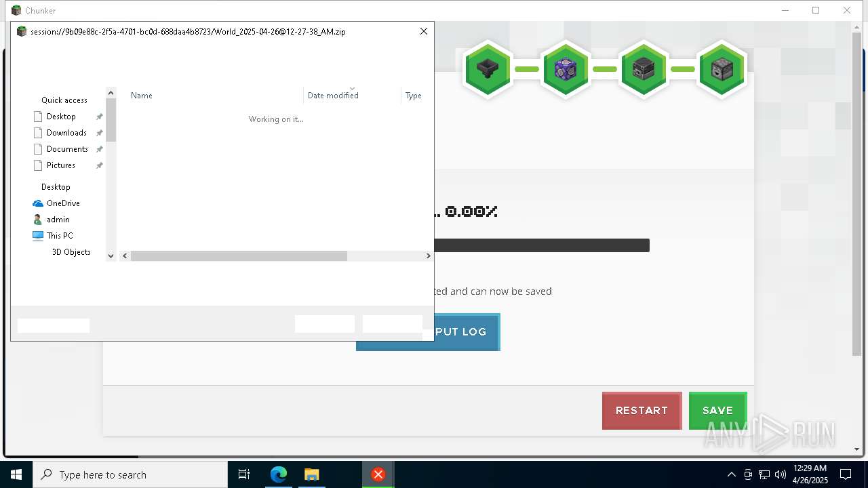Click navigation pane scroll up arrow
The image size is (868, 488).
coord(111,93)
